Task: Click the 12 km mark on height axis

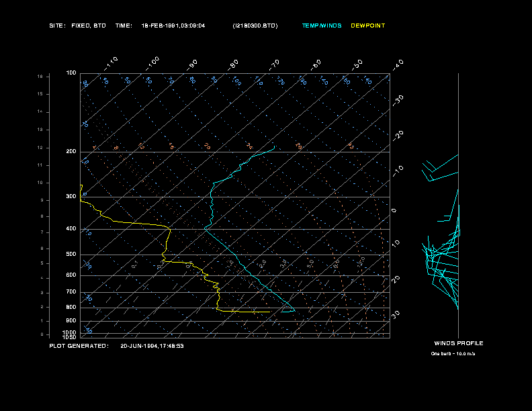Action: 40,148
